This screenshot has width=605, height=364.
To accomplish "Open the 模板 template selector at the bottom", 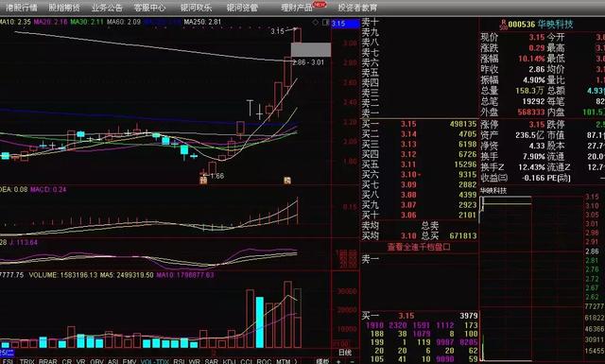I will pos(322,361).
